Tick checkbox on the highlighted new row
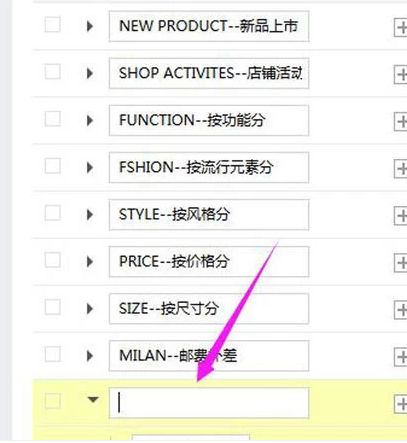This screenshot has height=443, width=407. (53, 401)
